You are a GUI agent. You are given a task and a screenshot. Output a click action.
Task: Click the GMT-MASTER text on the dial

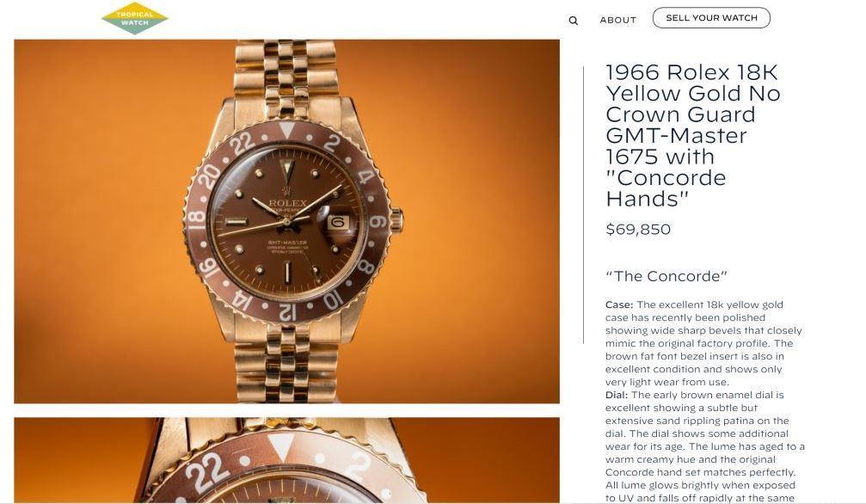tap(287, 243)
